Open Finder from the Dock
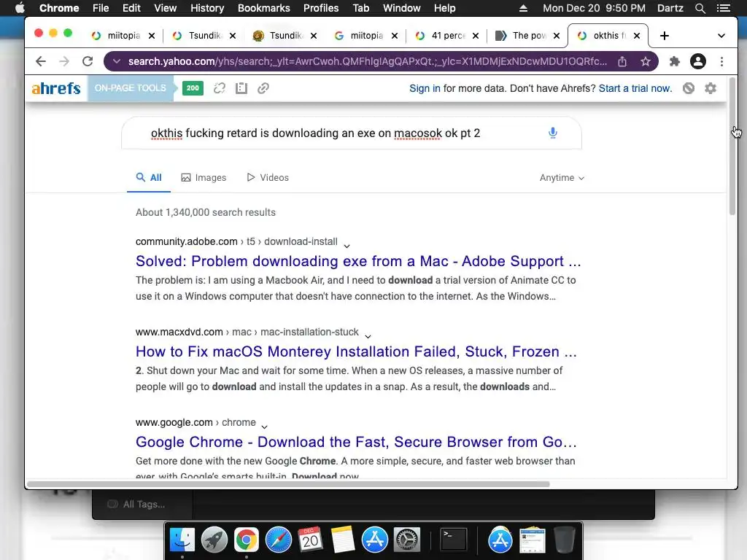This screenshot has width=747, height=560. coord(182,540)
